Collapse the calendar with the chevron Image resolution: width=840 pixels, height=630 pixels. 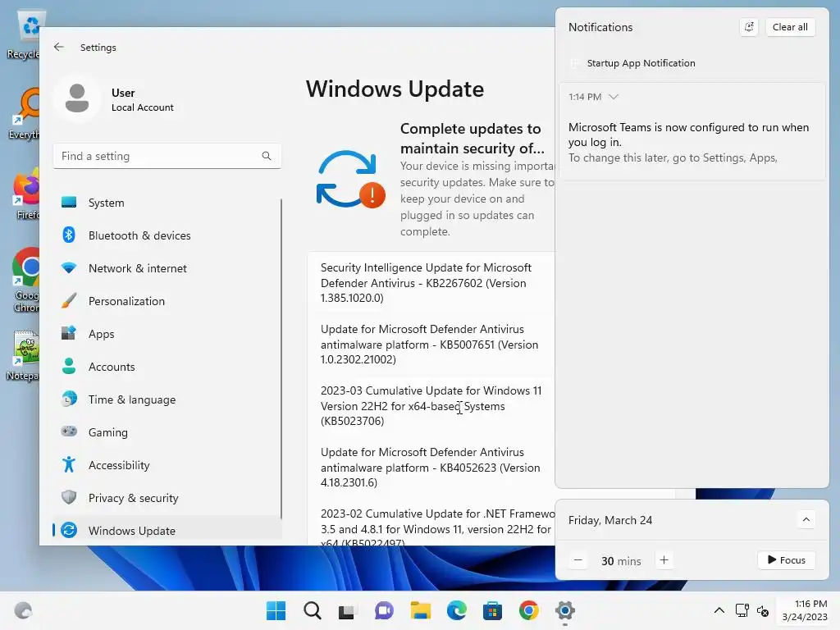point(806,519)
